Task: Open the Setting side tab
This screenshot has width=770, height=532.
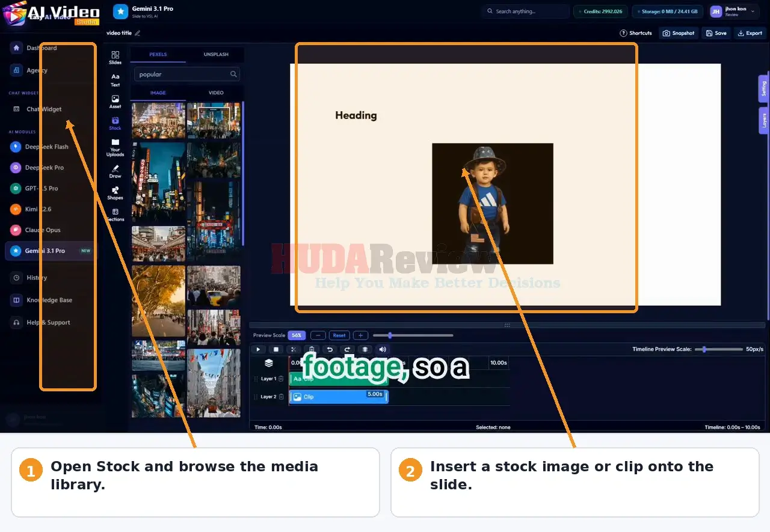Action: pyautogui.click(x=763, y=89)
